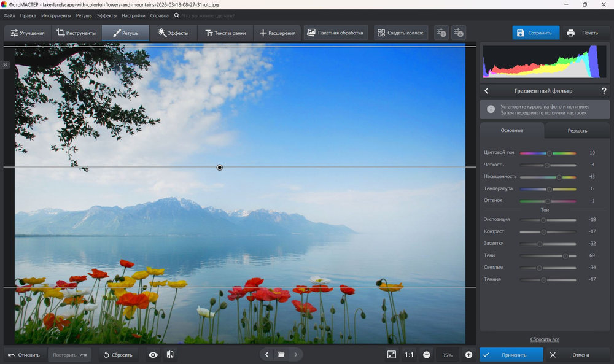Click the info icon in hint box
The image size is (614, 364).
[x=491, y=109]
